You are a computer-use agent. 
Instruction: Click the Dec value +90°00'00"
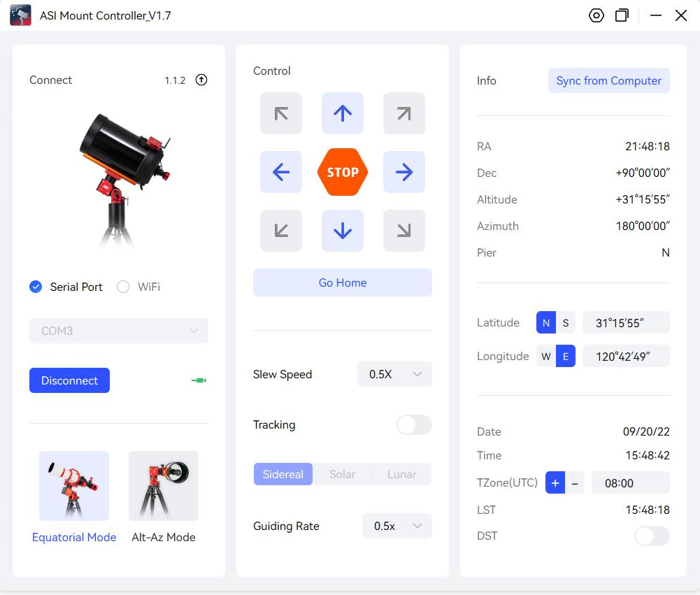tap(643, 173)
